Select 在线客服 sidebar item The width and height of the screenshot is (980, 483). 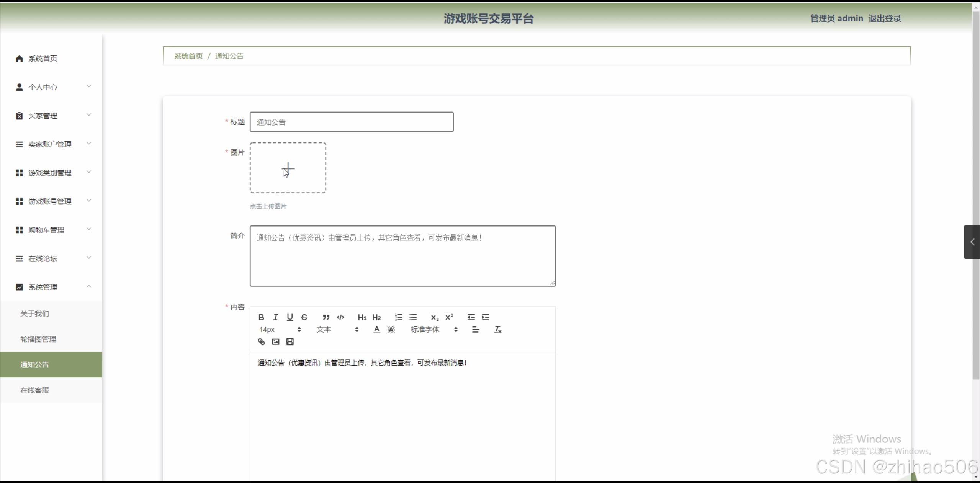click(x=35, y=390)
